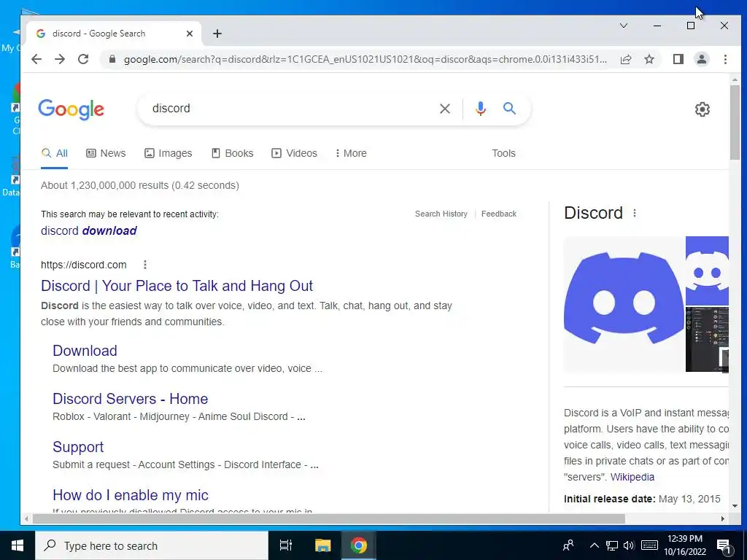Send Feedback on recent activity suggestion
The image size is (747, 560).
pyautogui.click(x=499, y=214)
